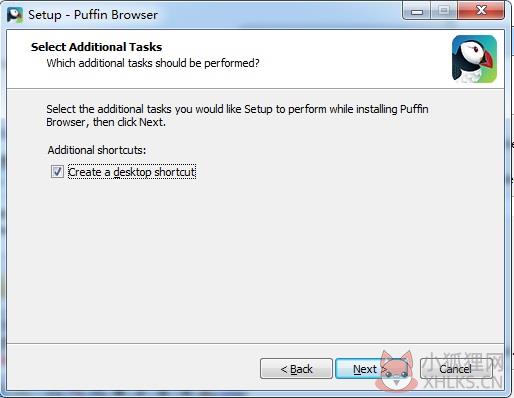
Task: Click the 'Setup - Puffin Browser' title text
Action: (x=93, y=15)
